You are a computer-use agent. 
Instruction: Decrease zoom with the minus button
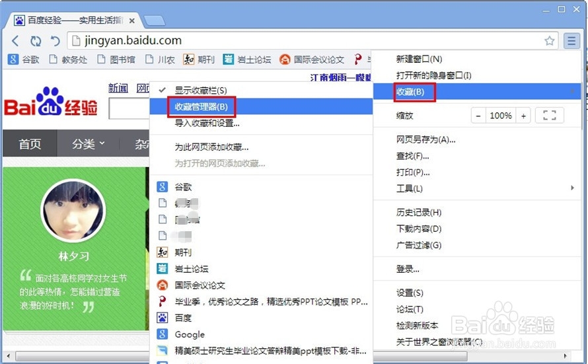click(478, 116)
